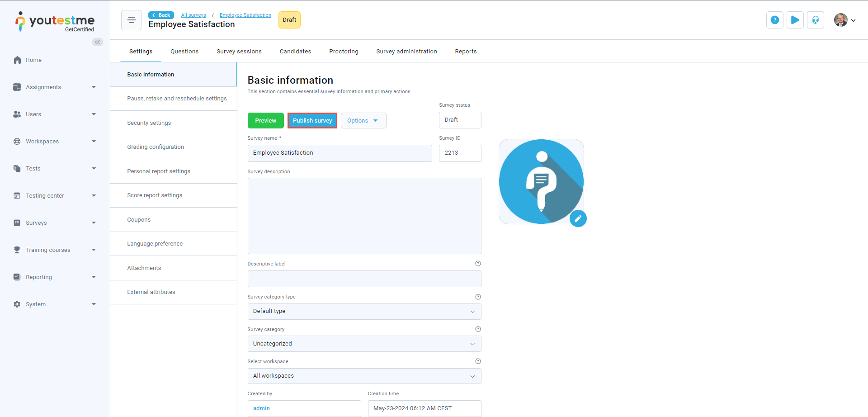
Task: Open Security settings section
Action: point(174,123)
